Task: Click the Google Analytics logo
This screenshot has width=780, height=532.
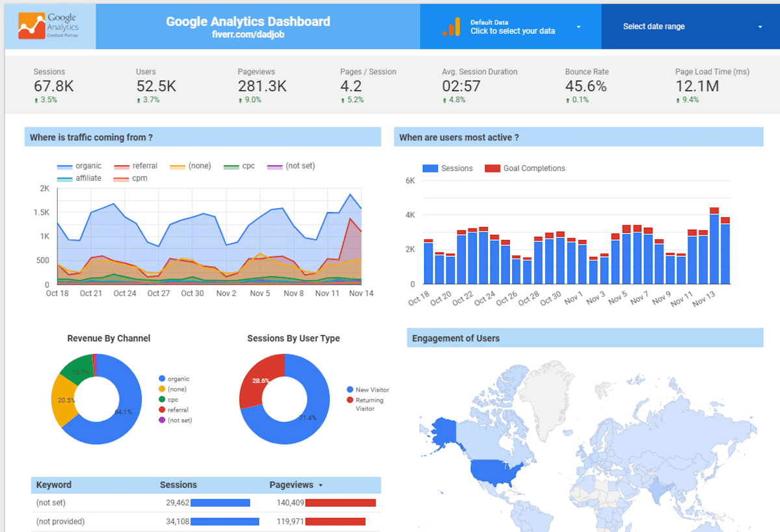Action: click(49, 26)
